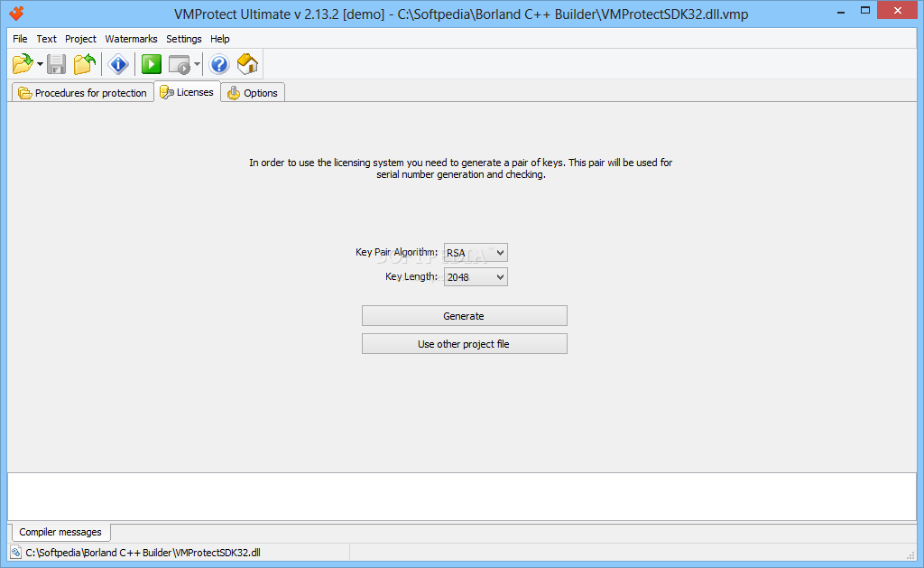Maximize the VMProtect window
Screen dimensions: 924x568
coord(865,11)
